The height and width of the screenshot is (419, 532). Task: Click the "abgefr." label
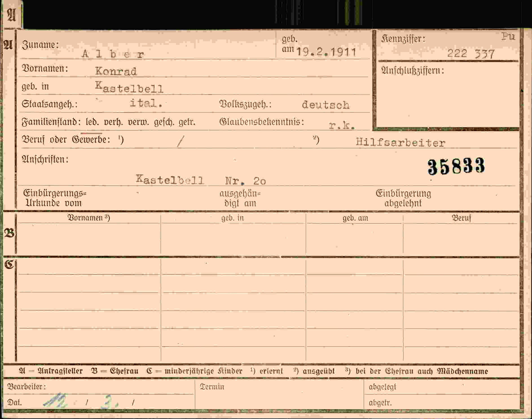coord(380,403)
